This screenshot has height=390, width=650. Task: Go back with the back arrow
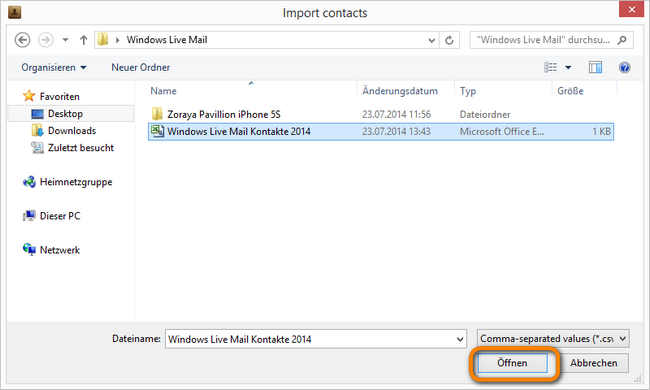pos(22,40)
